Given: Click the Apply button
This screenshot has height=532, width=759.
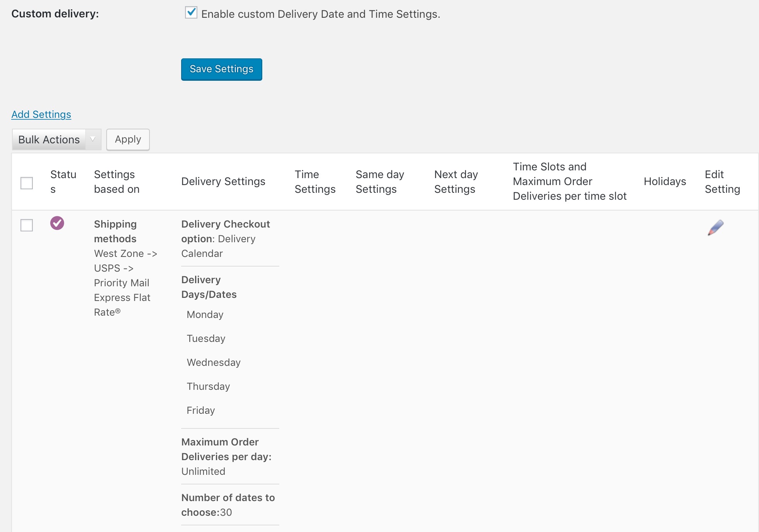Looking at the screenshot, I should 128,139.
